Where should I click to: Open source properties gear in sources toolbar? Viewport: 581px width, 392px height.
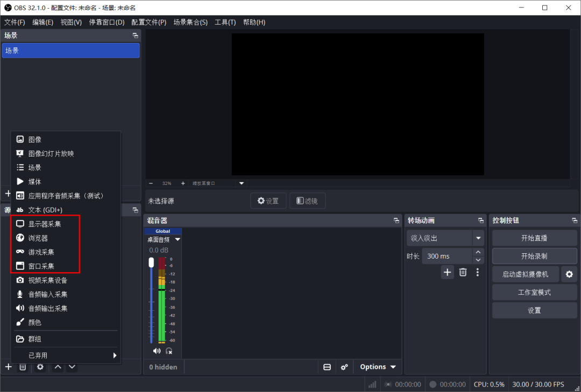pyautogui.click(x=40, y=367)
